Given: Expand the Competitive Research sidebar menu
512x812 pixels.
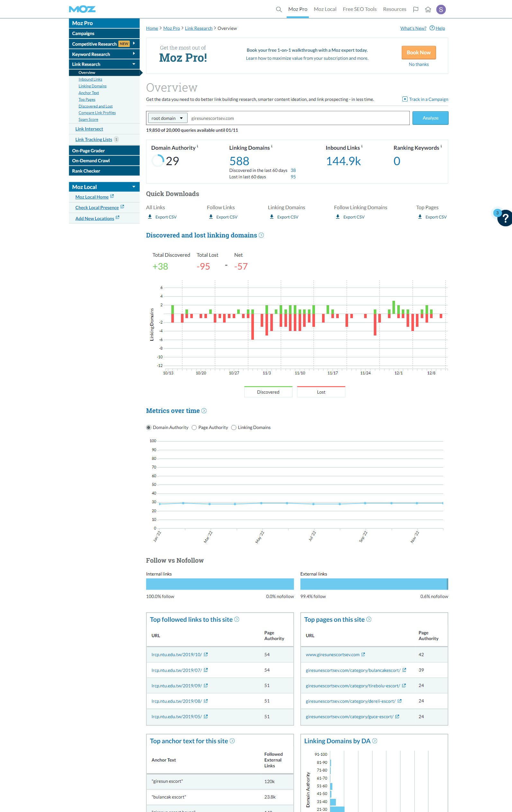Looking at the screenshot, I should point(134,43).
